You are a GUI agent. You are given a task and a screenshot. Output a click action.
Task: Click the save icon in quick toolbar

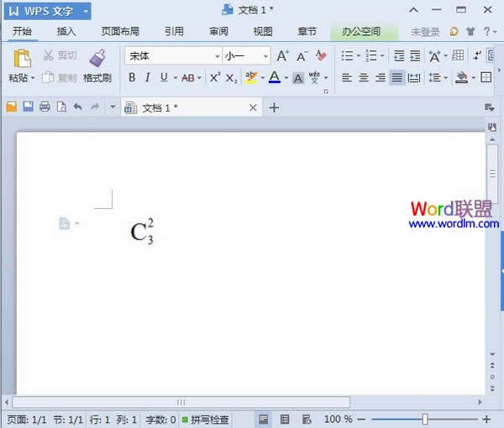28,107
